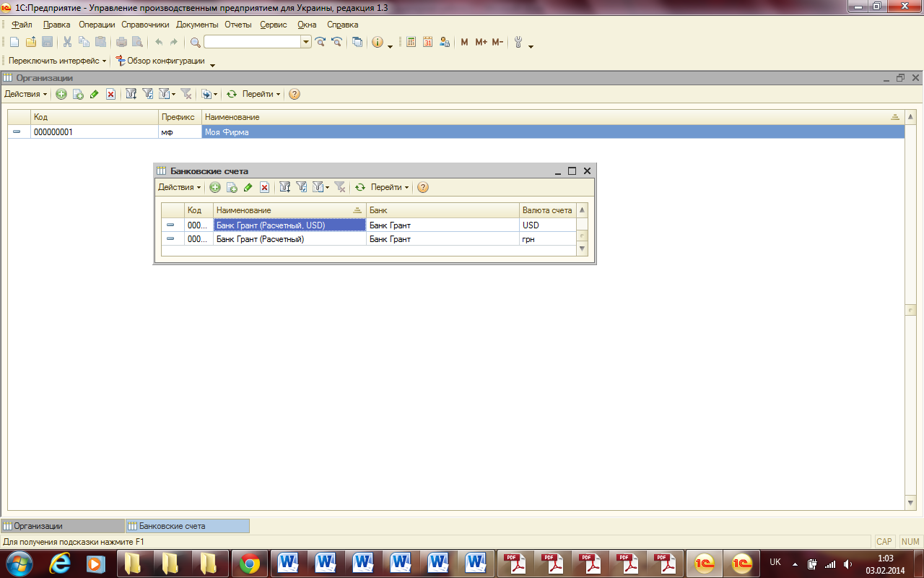This screenshot has width=924, height=578.
Task: Click Валюта счета column header
Action: click(x=547, y=210)
